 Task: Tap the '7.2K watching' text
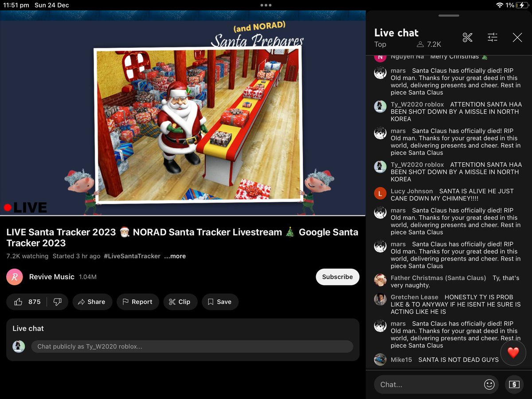point(27,256)
